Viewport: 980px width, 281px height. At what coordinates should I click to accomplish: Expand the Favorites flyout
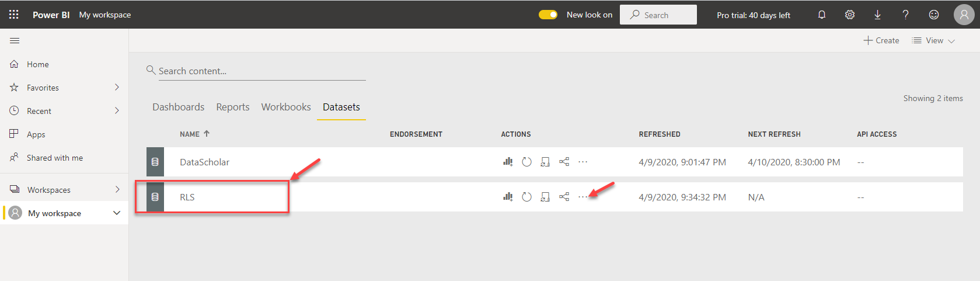117,88
